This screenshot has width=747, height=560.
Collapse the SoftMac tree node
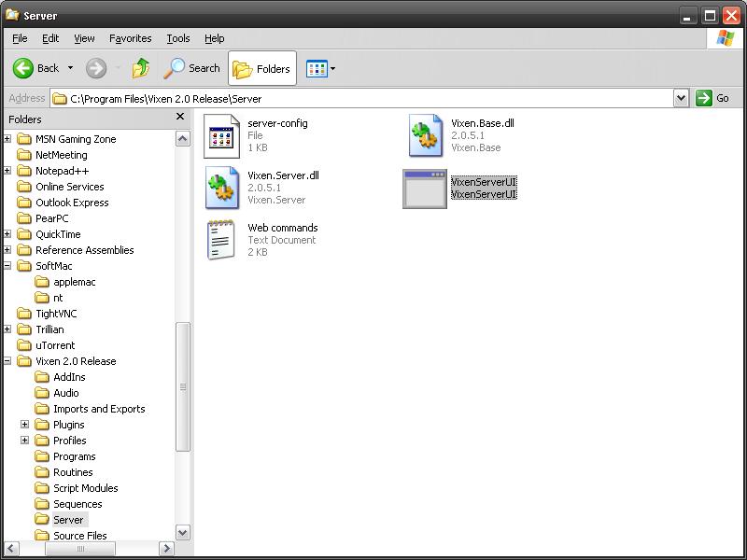(x=7, y=266)
